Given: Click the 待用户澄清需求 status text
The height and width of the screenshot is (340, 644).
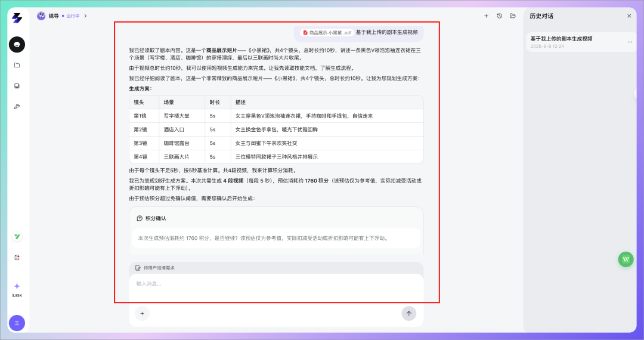Looking at the screenshot, I should (x=159, y=268).
